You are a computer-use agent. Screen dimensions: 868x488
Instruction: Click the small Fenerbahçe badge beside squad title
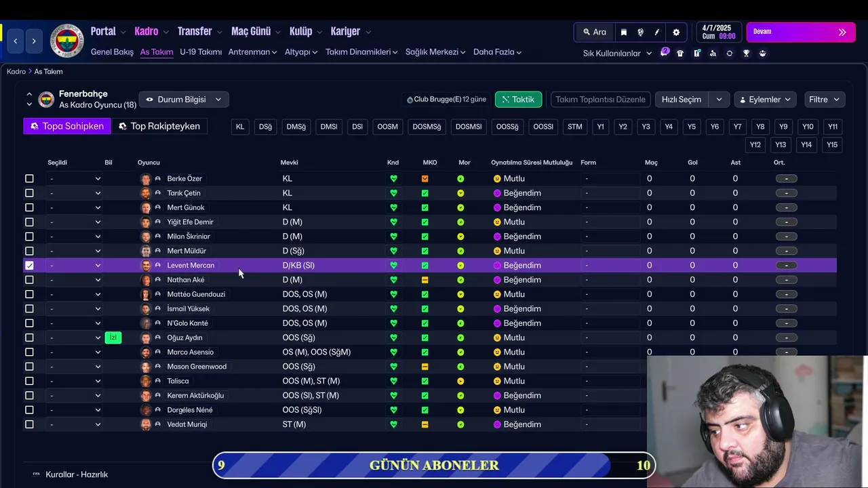(x=46, y=100)
